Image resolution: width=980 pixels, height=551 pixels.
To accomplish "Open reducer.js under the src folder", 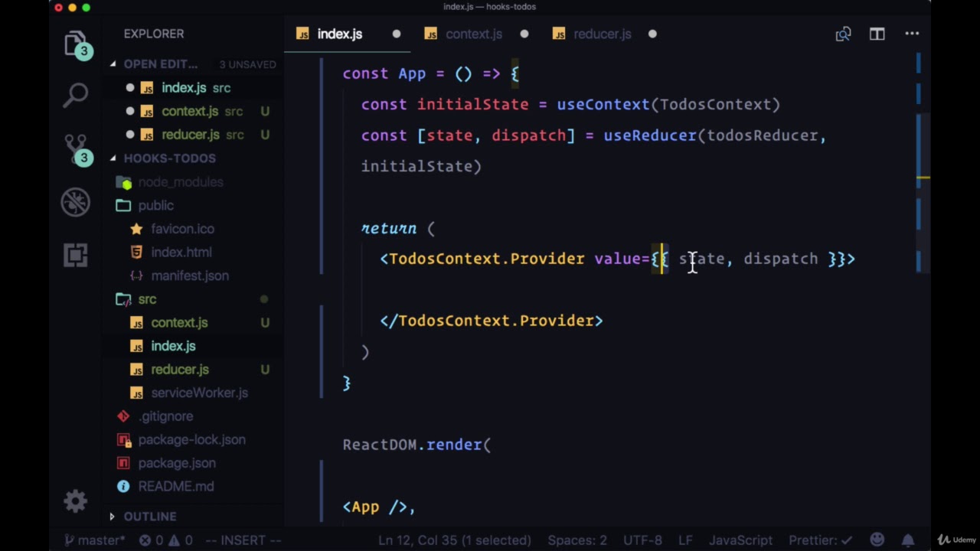I will tap(180, 370).
